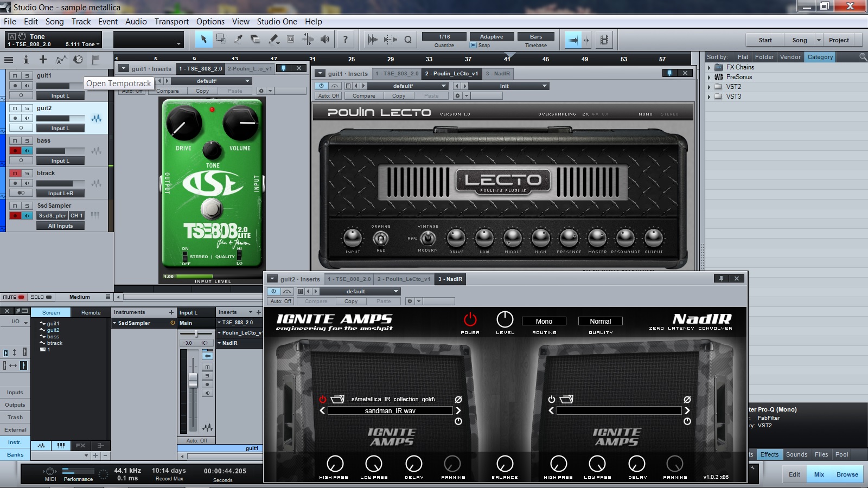Expand the FX Chains folder
The image size is (868, 488).
coord(709,67)
